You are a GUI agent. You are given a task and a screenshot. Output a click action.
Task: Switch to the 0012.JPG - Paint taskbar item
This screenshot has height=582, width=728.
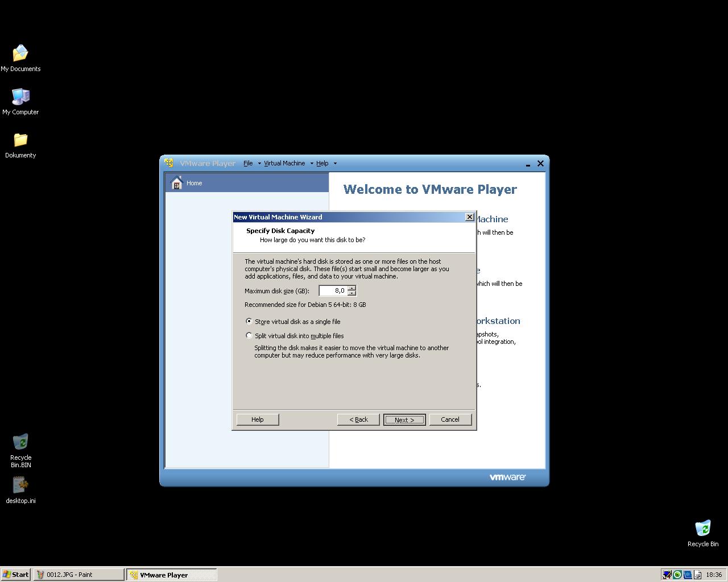click(78, 575)
